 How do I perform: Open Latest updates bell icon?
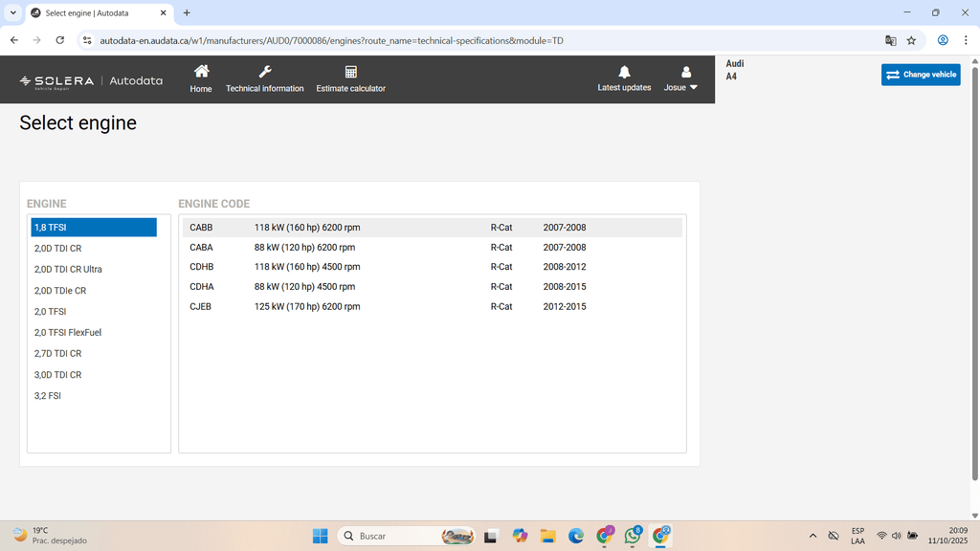624,73
